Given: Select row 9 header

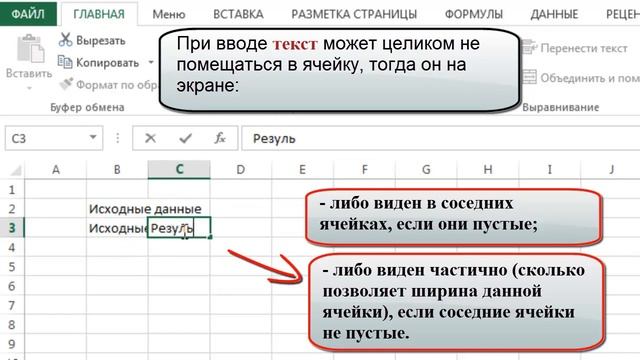Looking at the screenshot, I should click(12, 344).
